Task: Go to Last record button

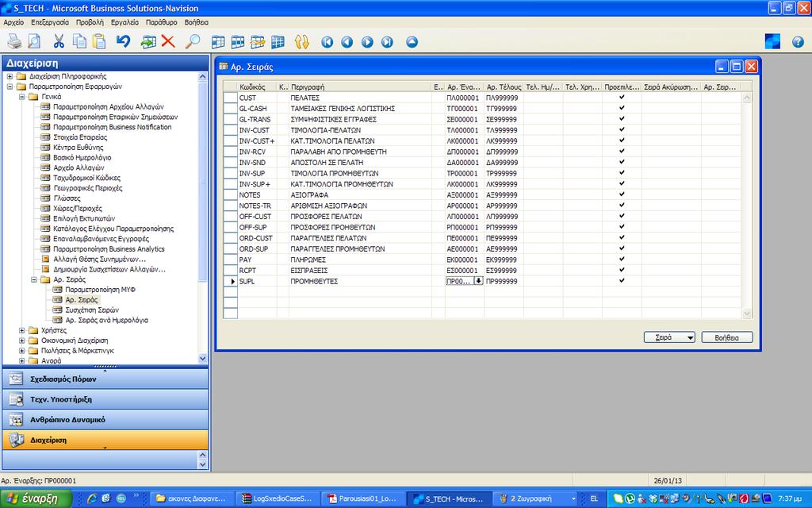Action: [x=387, y=42]
